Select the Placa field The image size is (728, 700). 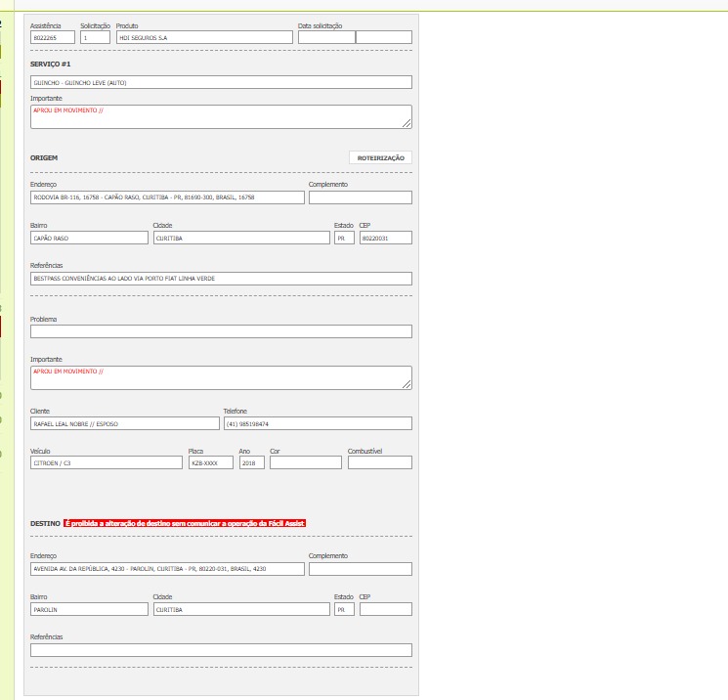(210, 463)
